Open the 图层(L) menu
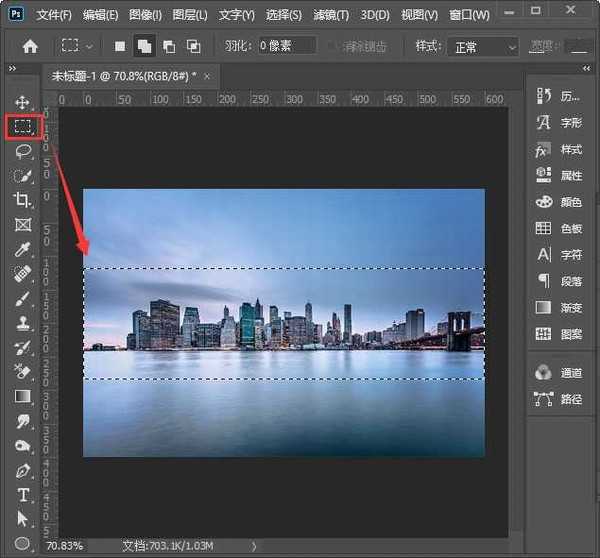 click(x=189, y=15)
